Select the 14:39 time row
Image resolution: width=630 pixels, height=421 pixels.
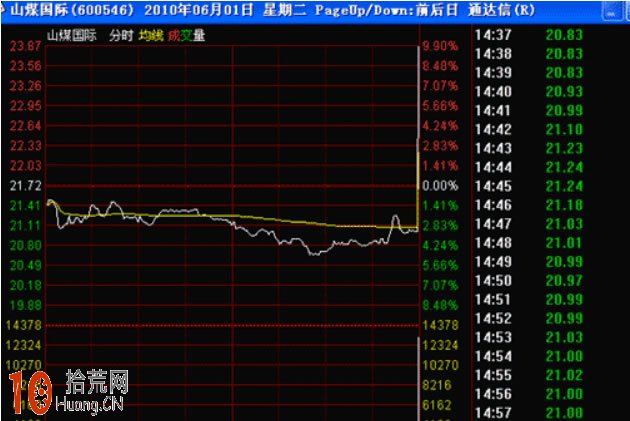point(493,73)
